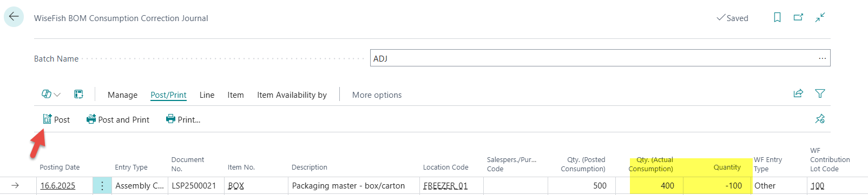Screen dimensions: 868x195
Task: Click Post and Print
Action: (118, 119)
